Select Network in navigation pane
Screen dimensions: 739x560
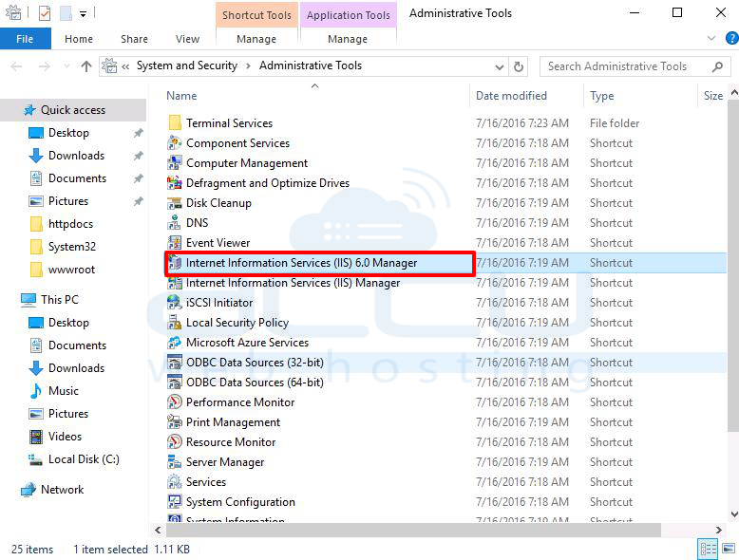click(62, 490)
